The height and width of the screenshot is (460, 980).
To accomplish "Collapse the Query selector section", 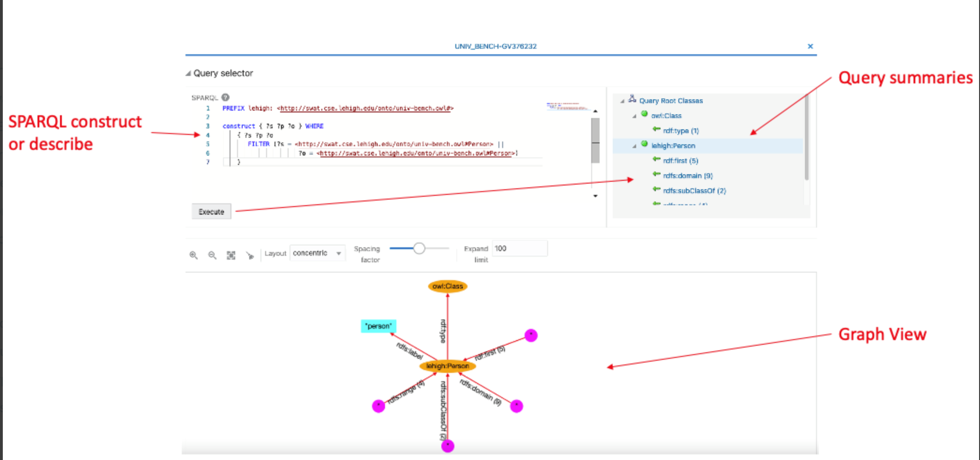I will click(188, 74).
